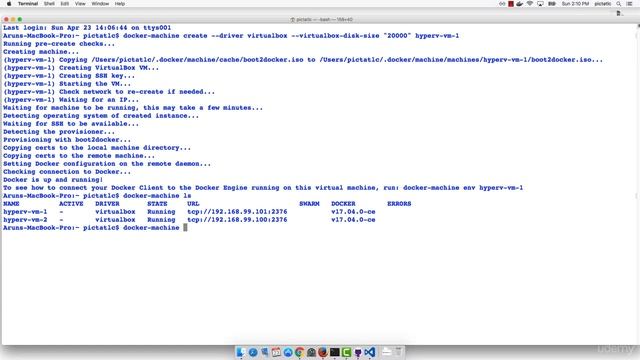Open the Calendar app in Dock

click(x=276, y=352)
